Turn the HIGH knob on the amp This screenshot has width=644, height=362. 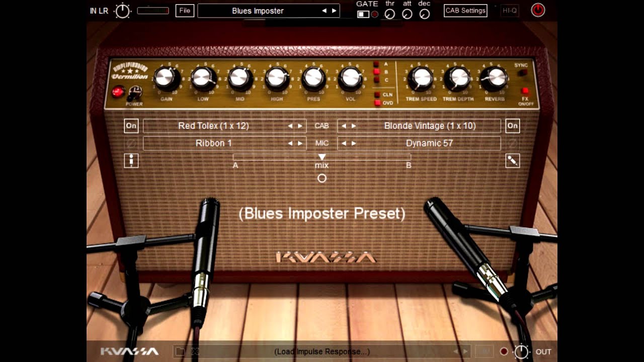click(x=277, y=78)
